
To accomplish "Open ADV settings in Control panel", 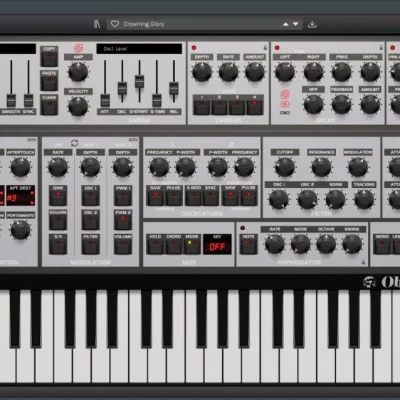I will coord(32,140).
